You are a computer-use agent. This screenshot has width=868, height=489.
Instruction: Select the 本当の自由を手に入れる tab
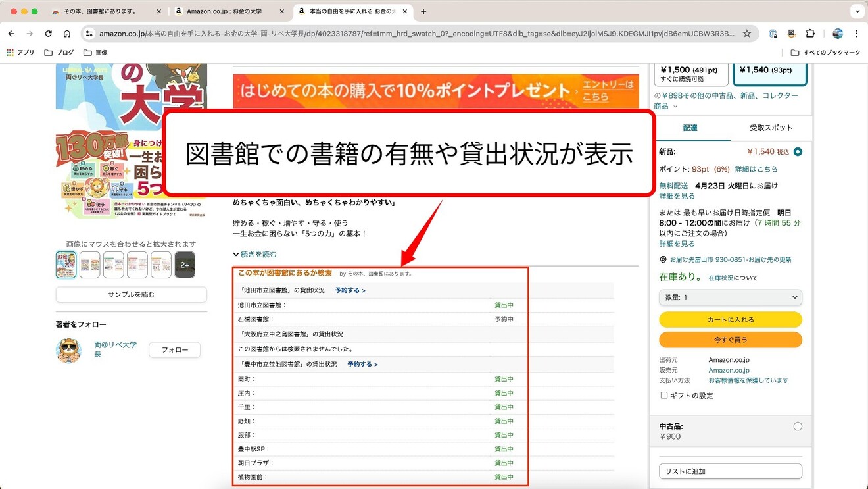pos(352,11)
